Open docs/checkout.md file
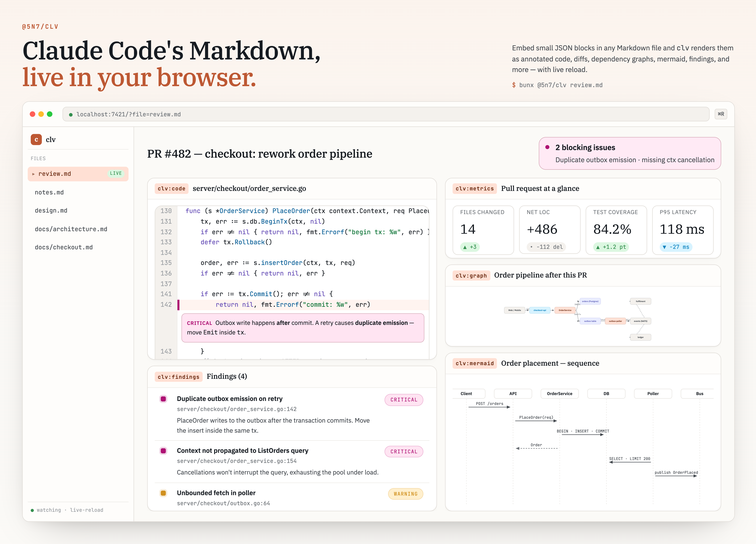 click(64, 247)
